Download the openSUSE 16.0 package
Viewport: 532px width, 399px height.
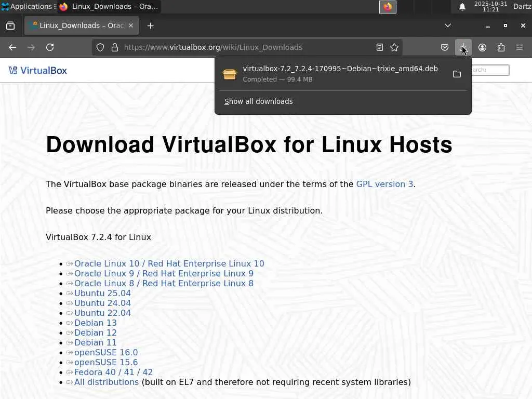106,352
